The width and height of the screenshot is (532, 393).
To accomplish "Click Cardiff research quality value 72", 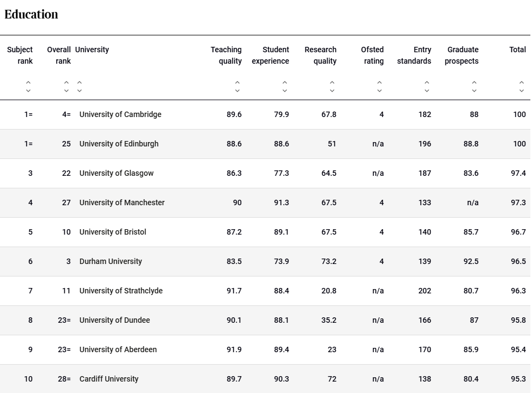I will pyautogui.click(x=332, y=379).
